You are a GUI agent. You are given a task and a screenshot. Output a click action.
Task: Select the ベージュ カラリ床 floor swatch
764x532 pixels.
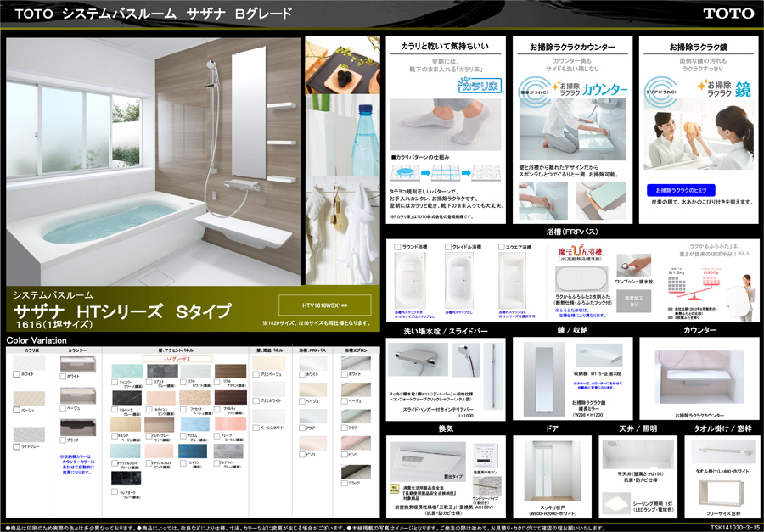pos(29,398)
